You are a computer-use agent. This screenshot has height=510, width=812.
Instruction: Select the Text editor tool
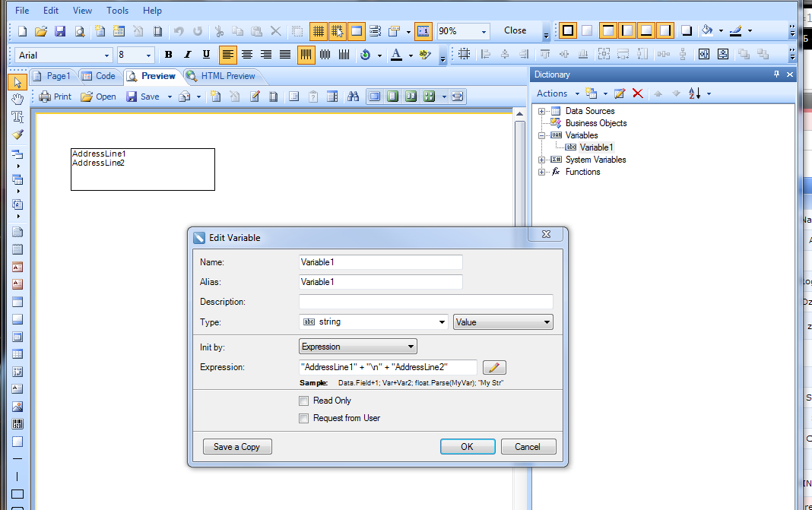pyautogui.click(x=17, y=117)
